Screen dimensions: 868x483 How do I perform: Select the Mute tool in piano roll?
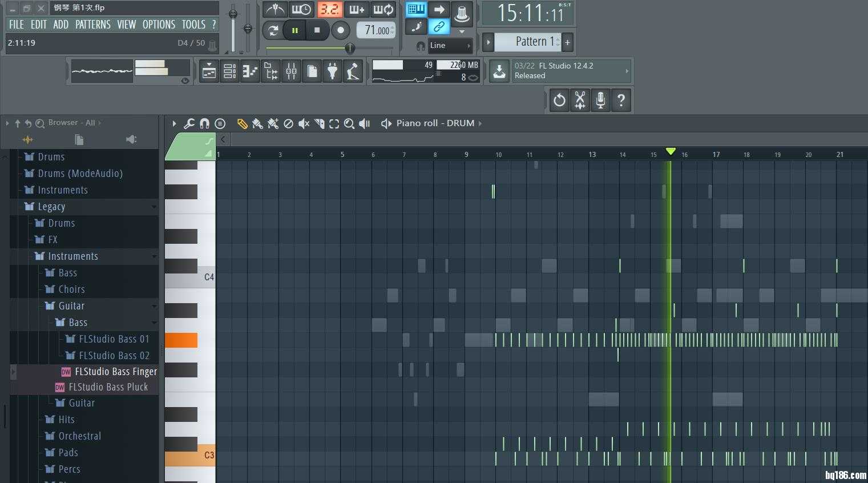[304, 123]
